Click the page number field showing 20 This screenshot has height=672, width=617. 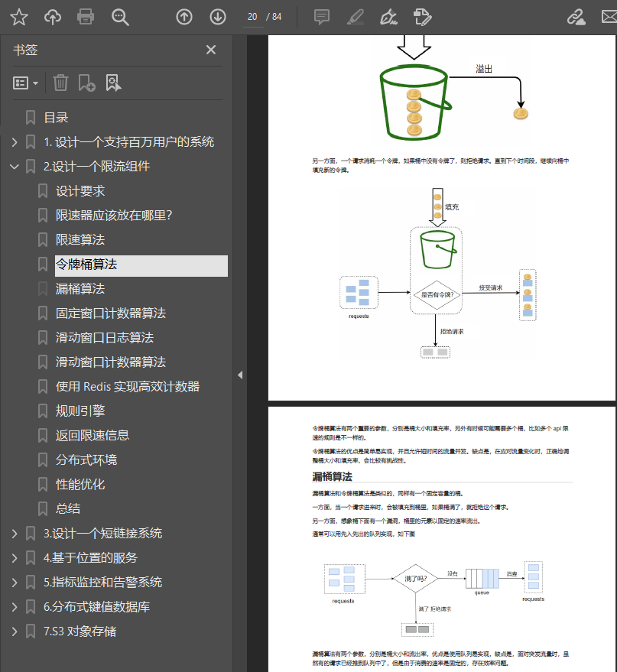pyautogui.click(x=252, y=17)
